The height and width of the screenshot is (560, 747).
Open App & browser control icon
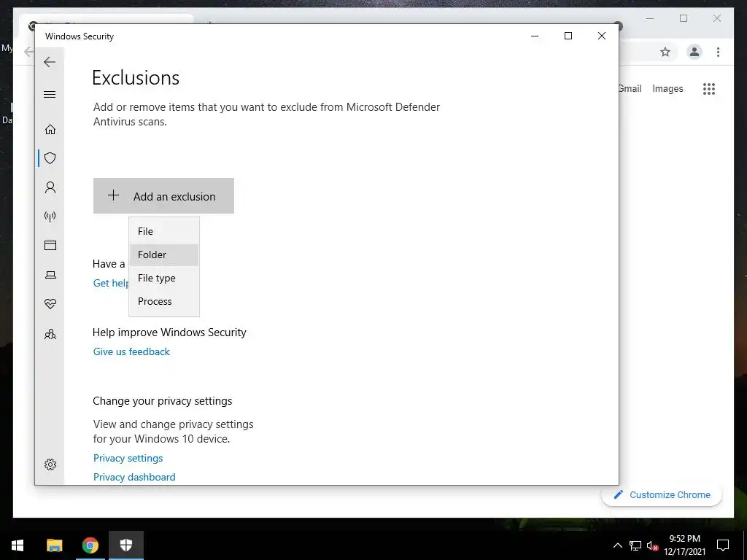[x=50, y=245]
